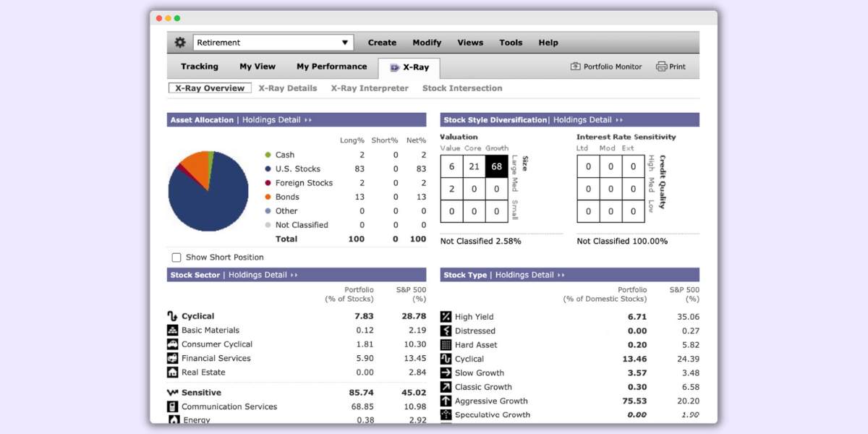Viewport: 868px width, 434px height.
Task: Open Stock Type Holdings Detail
Action: pyautogui.click(x=530, y=275)
